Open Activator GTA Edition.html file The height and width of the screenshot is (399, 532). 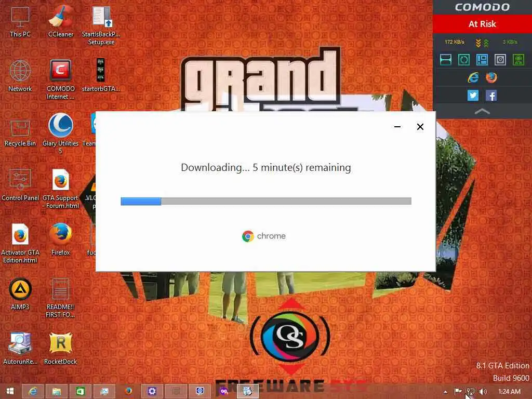click(20, 243)
